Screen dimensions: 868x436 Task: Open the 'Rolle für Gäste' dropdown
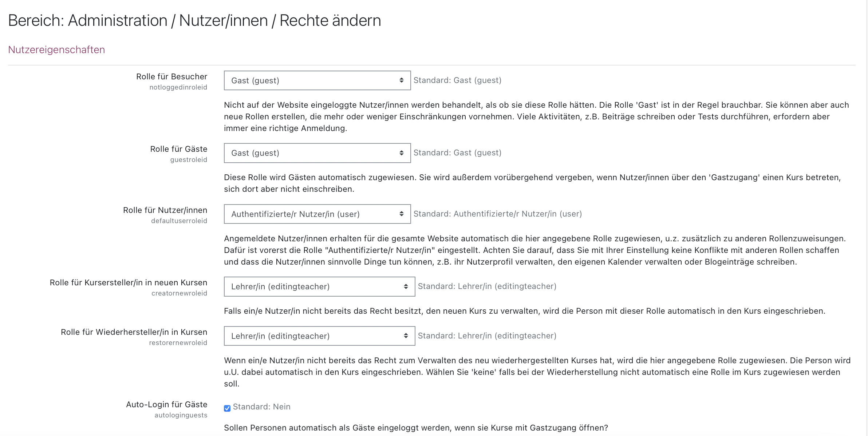[317, 153]
